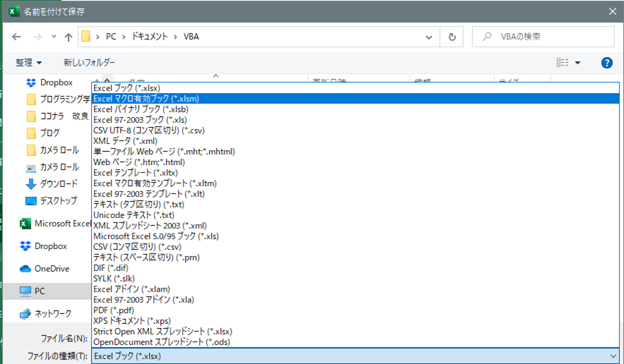The height and width of the screenshot is (364, 624).
Task: Choose CSV UTF-8 (コンマ区切り) format
Action: 355,131
